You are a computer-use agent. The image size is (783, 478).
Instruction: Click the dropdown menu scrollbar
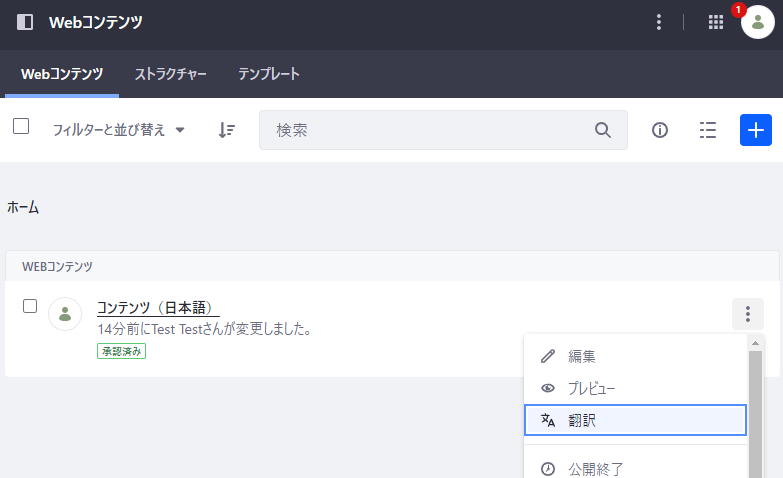(756, 410)
